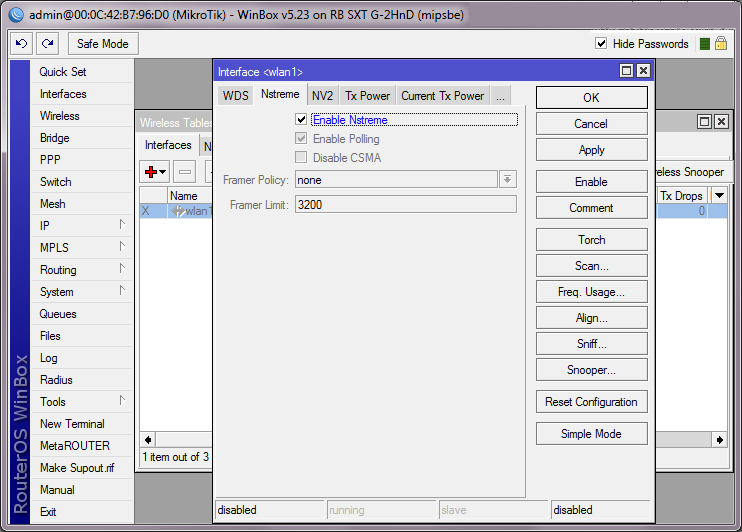Image resolution: width=742 pixels, height=532 pixels.
Task: Open Wireless menu item
Action: (81, 115)
